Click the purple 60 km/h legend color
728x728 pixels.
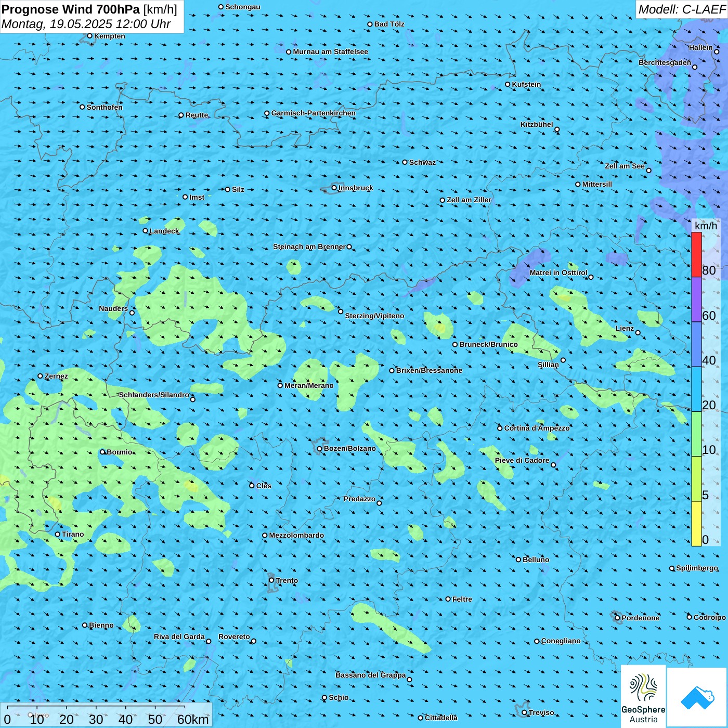click(696, 300)
